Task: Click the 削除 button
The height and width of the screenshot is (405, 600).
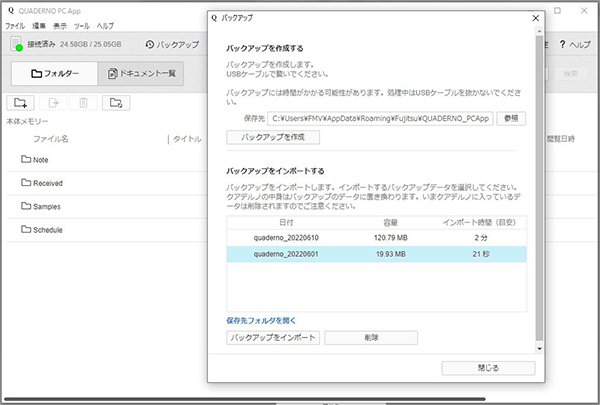Action: pos(371,338)
